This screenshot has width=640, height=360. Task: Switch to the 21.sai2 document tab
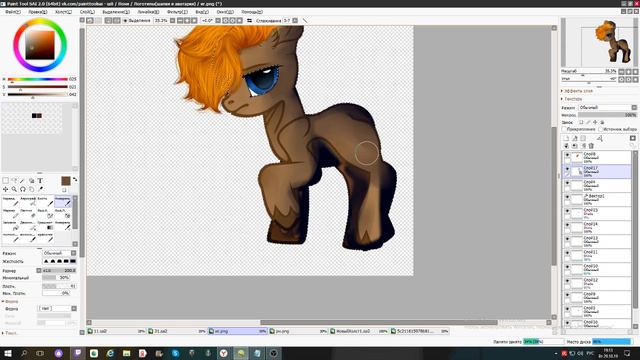(x=177, y=331)
